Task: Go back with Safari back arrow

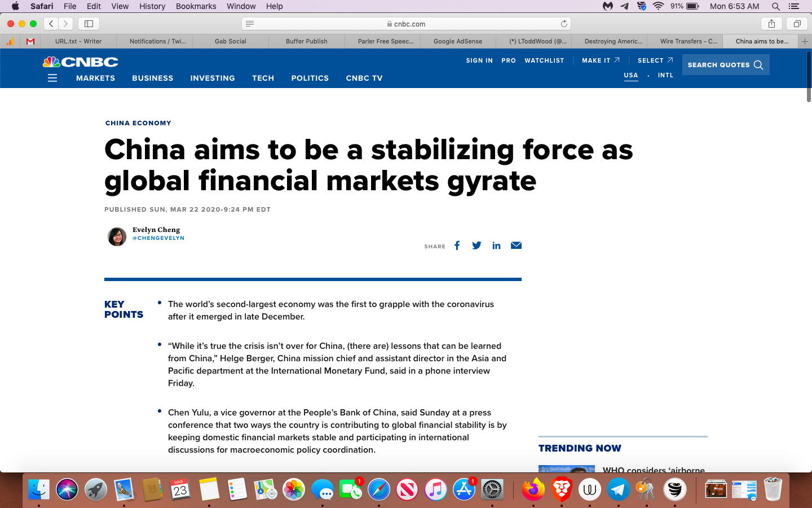Action: click(x=51, y=24)
